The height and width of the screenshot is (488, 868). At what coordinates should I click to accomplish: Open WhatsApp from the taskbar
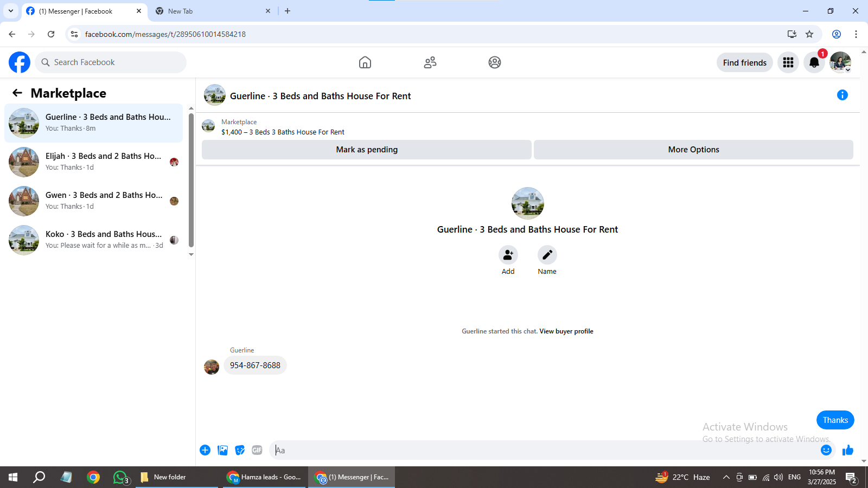click(120, 477)
